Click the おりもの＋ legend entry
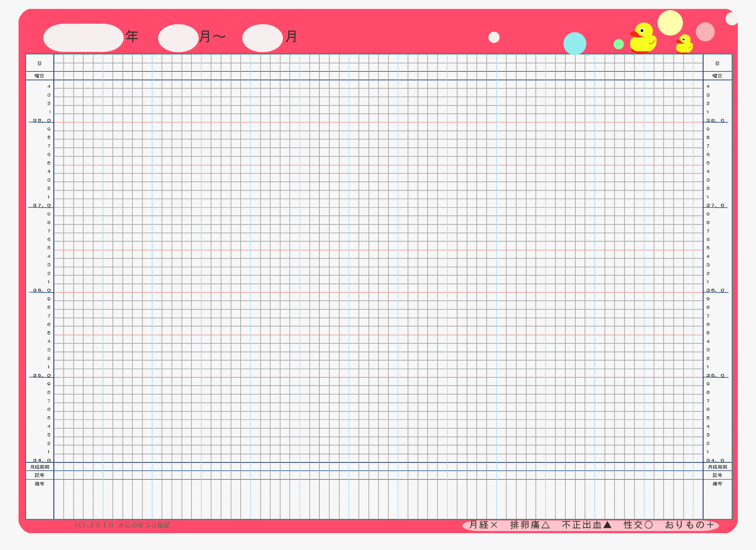Image resolution: width=756 pixels, height=550 pixels. click(689, 525)
